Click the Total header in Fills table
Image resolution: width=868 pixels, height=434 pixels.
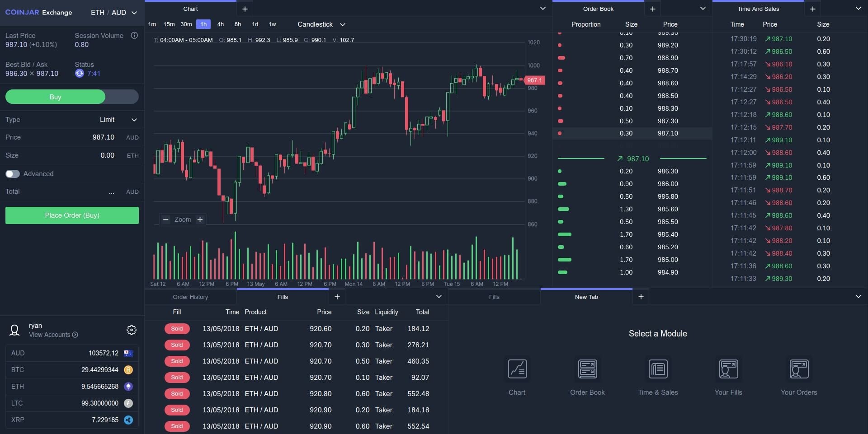[422, 312]
